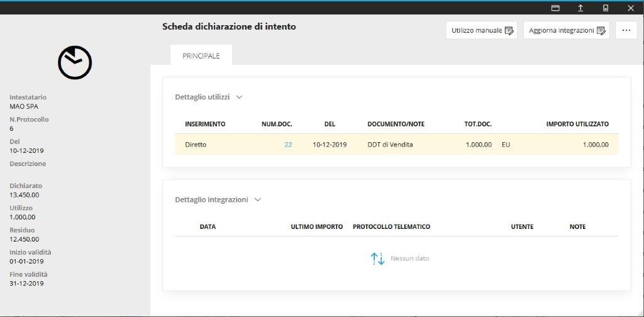Click the clock icon in left panel

coord(75,62)
